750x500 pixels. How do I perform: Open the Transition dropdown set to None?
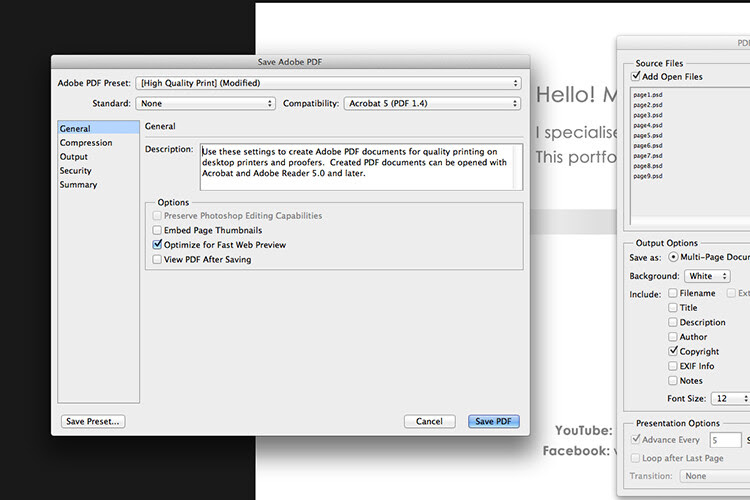click(x=715, y=476)
